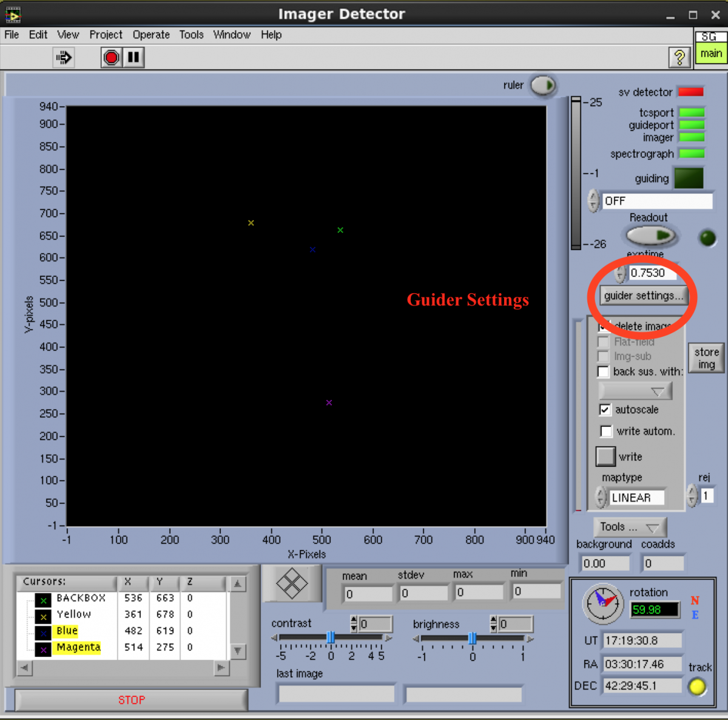Screen dimensions: 728x720
Task: Click the yellow cursor marker in image
Action: click(x=251, y=223)
